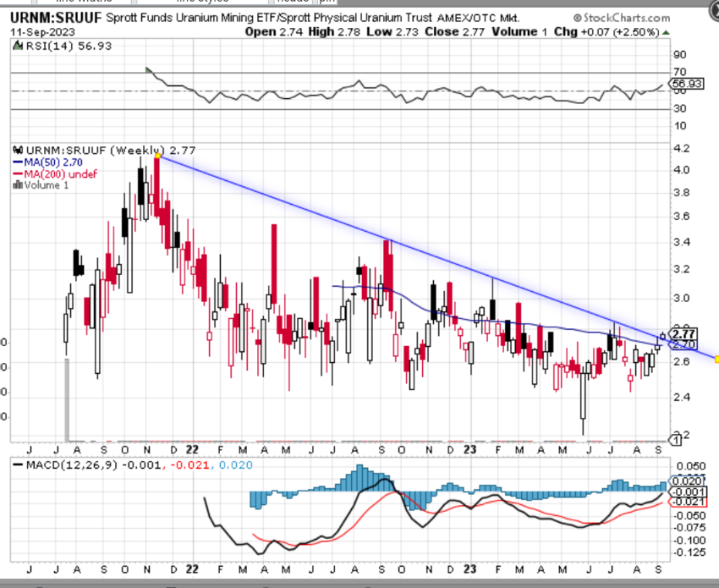This screenshot has height=588, width=719.
Task: Click the Volume 1 legend entry in price panel
Action: click(x=47, y=185)
